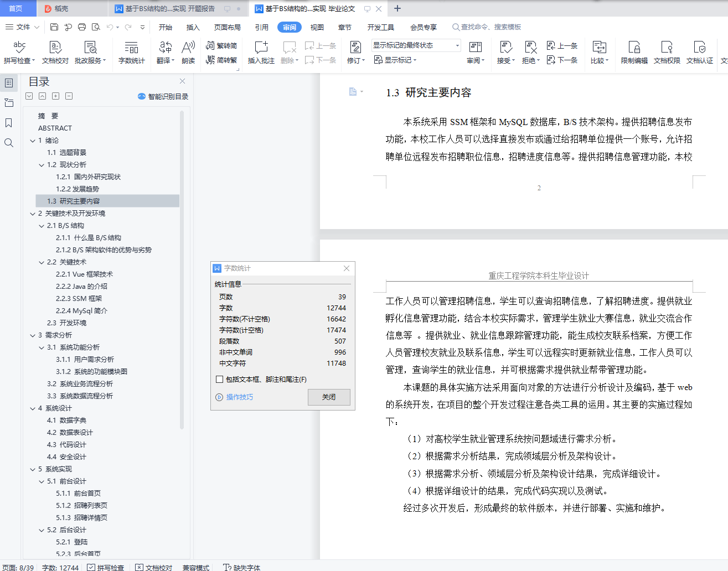Open the 文档认证 document certification tool
728x571 pixels.
700,53
